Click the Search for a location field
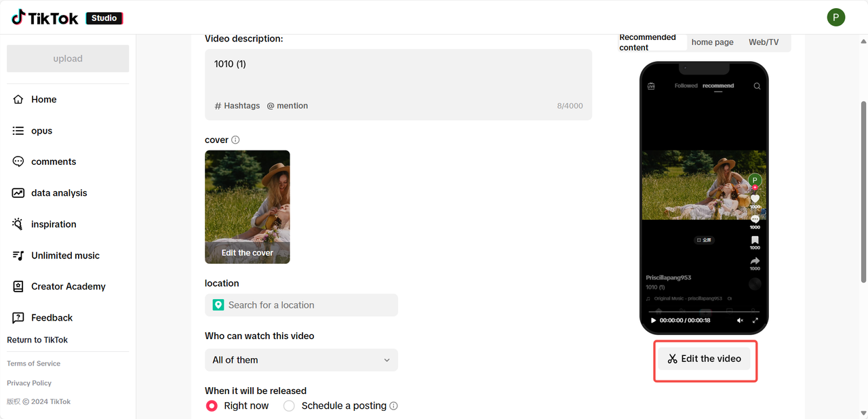868x419 pixels. (301, 305)
